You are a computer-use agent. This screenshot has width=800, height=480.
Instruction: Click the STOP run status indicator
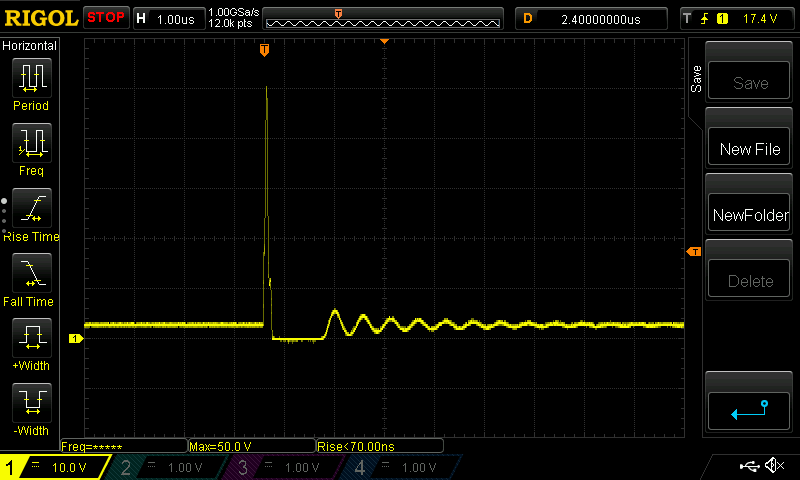coord(106,18)
